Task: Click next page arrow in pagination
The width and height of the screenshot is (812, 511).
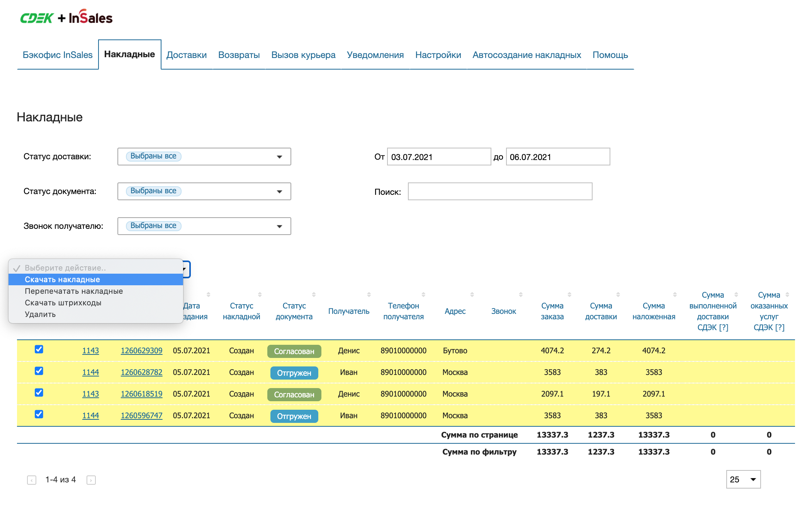Action: 91,480
